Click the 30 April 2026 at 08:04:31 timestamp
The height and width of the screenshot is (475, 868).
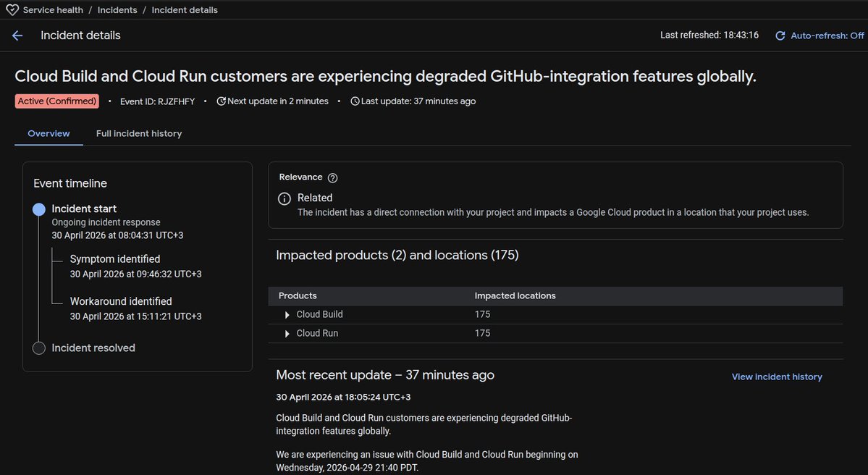[117, 235]
